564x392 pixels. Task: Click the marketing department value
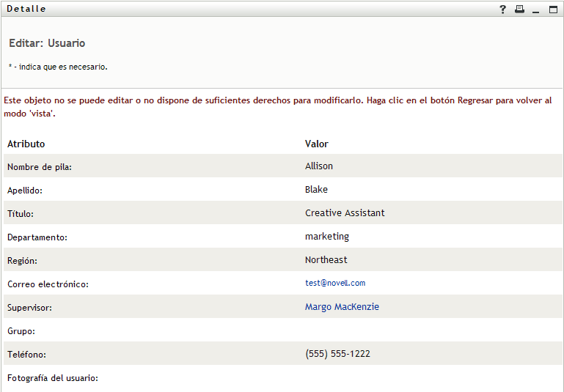327,237
